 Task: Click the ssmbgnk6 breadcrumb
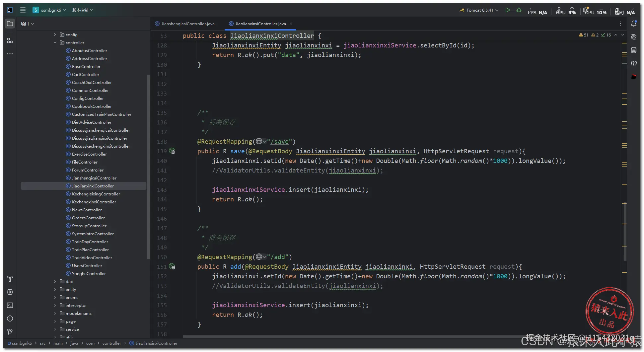[20, 343]
